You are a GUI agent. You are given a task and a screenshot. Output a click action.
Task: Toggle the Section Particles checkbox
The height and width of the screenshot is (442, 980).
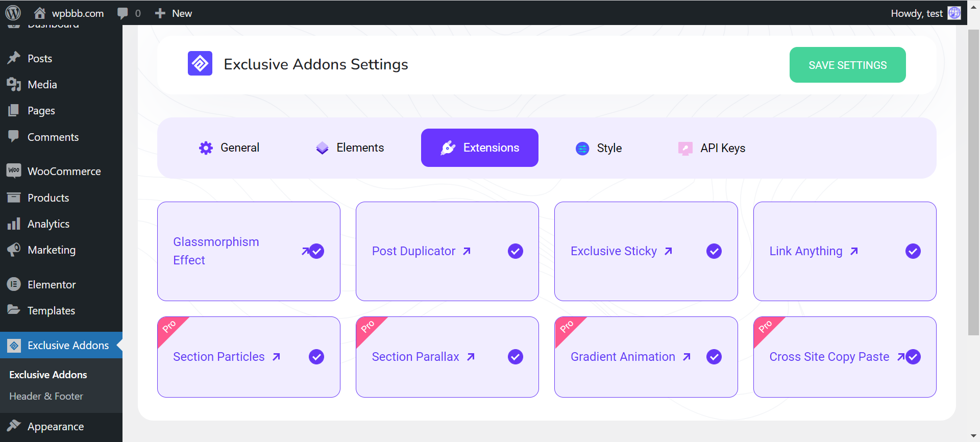click(x=316, y=357)
